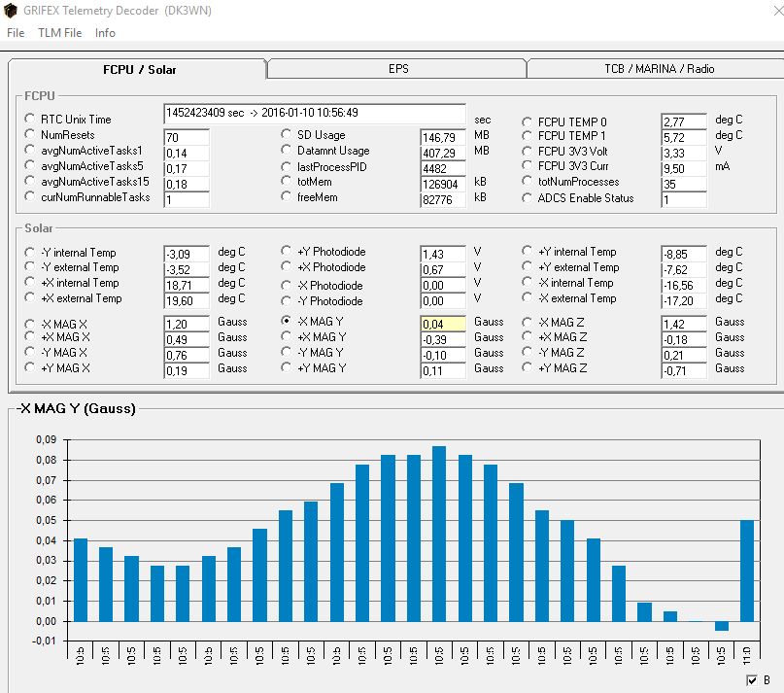Image resolution: width=784 pixels, height=693 pixels.
Task: Select +Y external Temp radio button
Action: click(527, 266)
